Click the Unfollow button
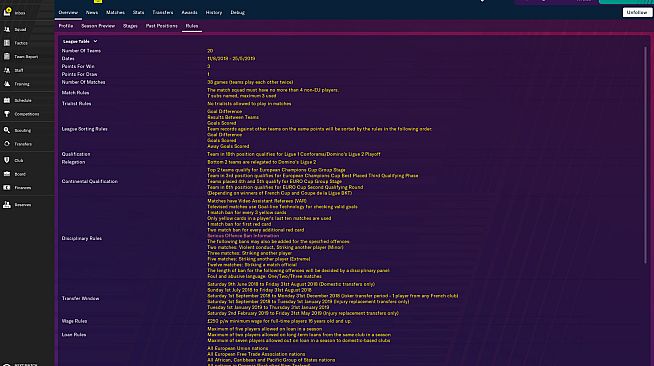The image size is (654, 366). click(x=637, y=13)
